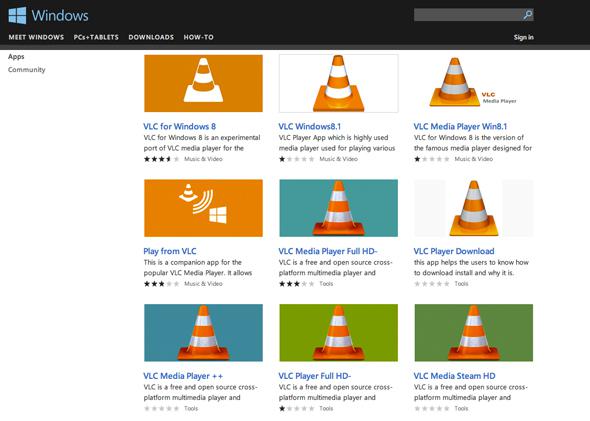Click Tools under VLC Media Player ++
Viewport: 590px width, 421px height.
point(191,408)
